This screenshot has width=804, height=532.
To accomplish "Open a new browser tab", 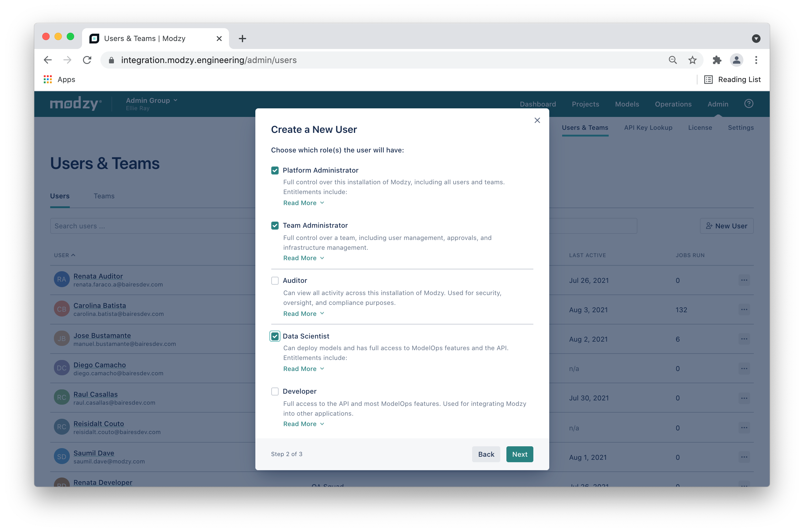I will [x=242, y=39].
